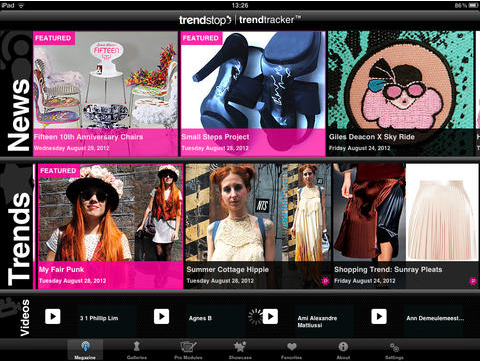Click the 'Agnes B' video title

coord(200,318)
